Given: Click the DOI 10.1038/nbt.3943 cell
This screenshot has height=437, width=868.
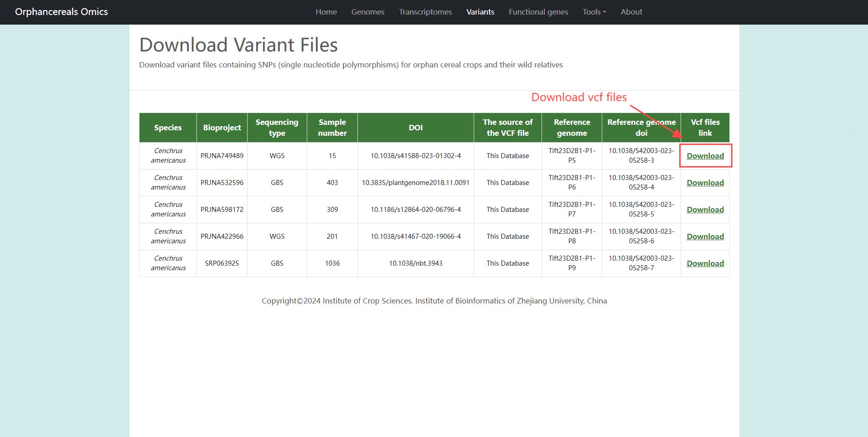Looking at the screenshot, I should [x=415, y=263].
